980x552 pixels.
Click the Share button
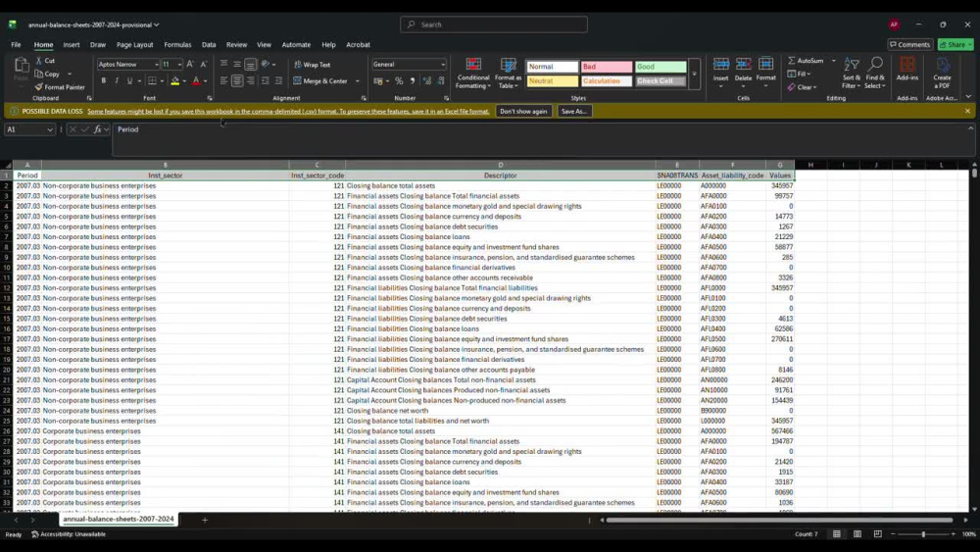coord(955,44)
